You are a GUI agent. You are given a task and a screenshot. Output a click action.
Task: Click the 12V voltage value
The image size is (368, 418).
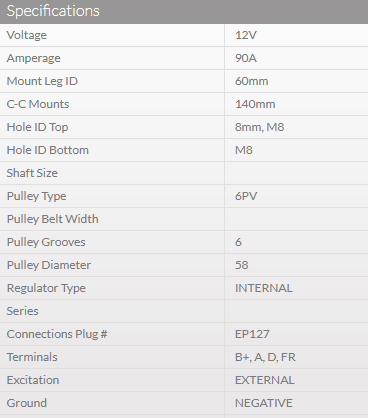coord(246,35)
